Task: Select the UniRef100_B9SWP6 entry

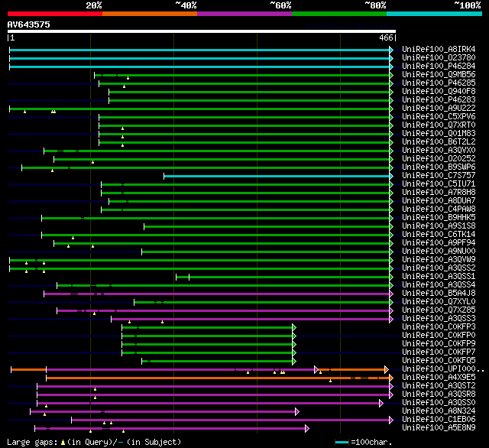Action: point(439,167)
